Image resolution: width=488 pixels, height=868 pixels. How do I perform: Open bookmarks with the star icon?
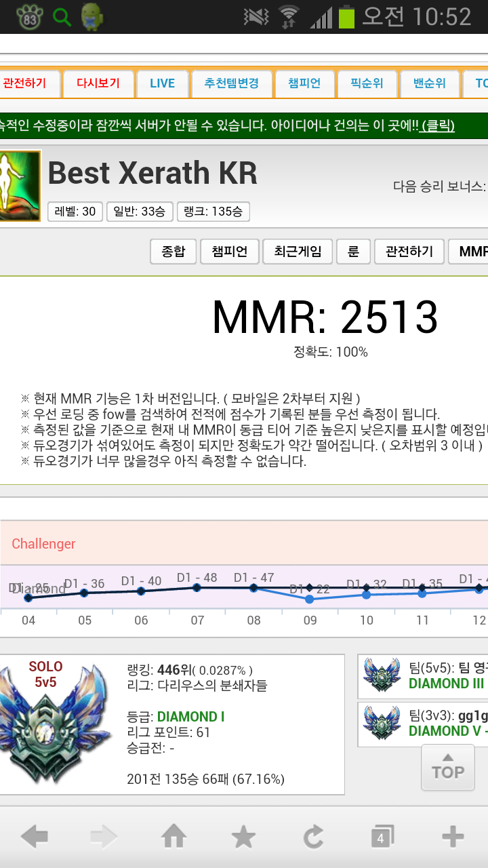[243, 837]
